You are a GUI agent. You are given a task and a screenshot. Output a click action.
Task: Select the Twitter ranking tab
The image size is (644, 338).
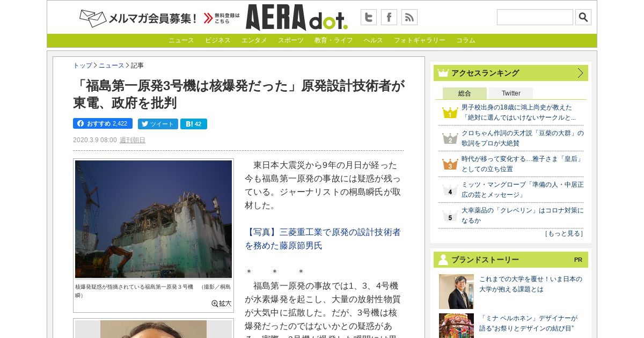pos(511,93)
